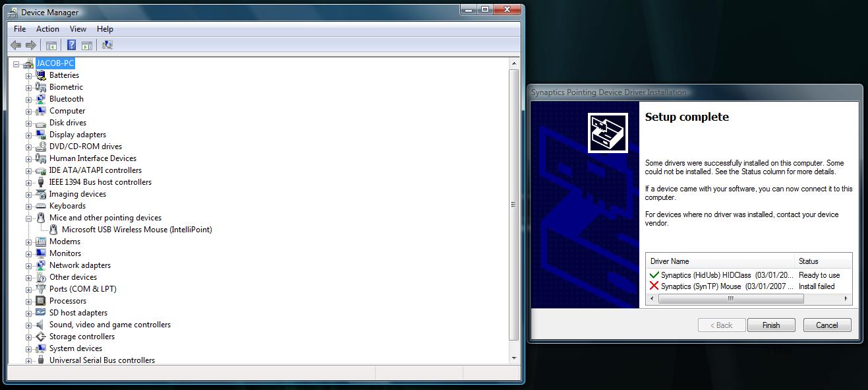Click the Monitors category icon
Viewport: 868px width, 390px height.
tap(41, 253)
